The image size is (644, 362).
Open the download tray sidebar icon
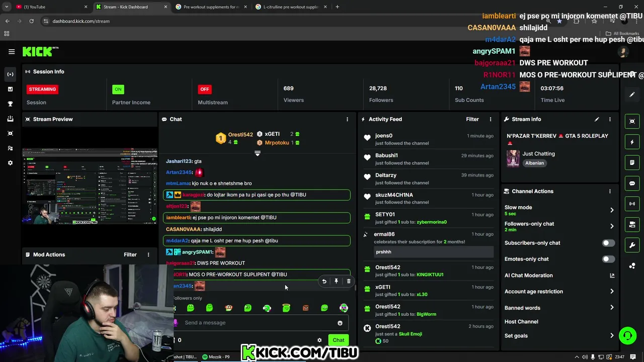coord(10,119)
